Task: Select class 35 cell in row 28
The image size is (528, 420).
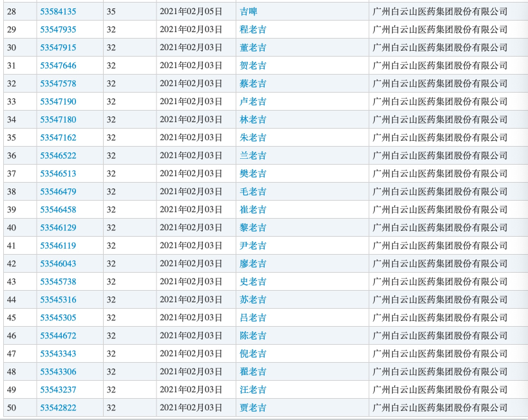Action: coord(129,12)
